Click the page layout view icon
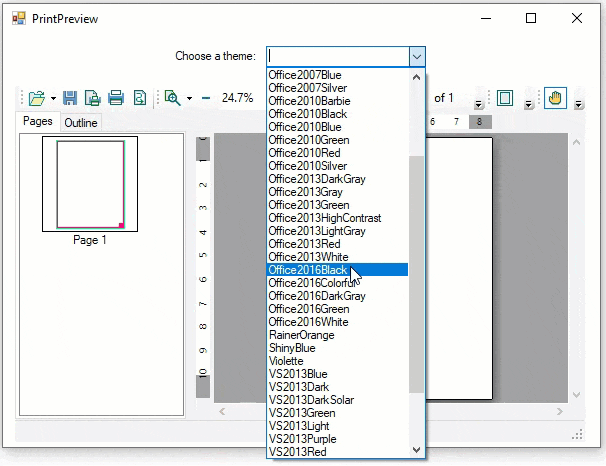 pyautogui.click(x=505, y=98)
